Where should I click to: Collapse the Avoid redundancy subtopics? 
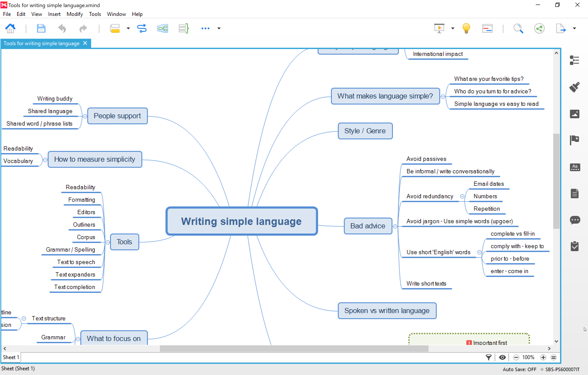(x=462, y=196)
